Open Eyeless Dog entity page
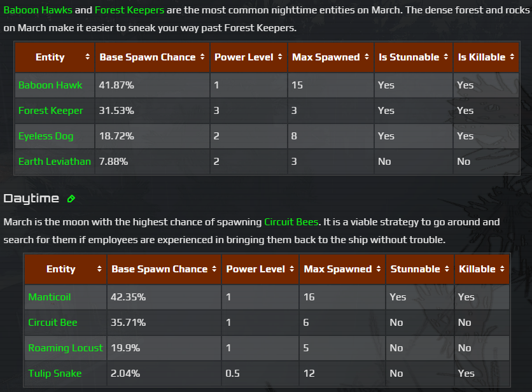 (x=46, y=136)
